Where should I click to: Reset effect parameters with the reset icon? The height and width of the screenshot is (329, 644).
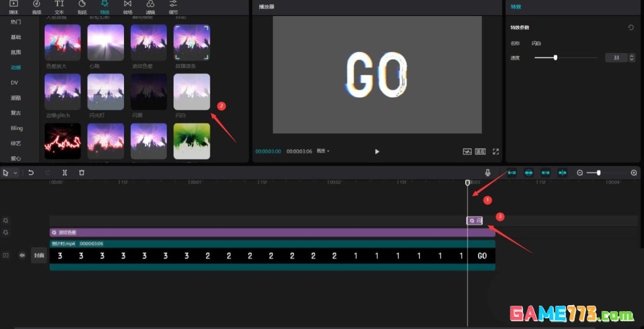631,27
